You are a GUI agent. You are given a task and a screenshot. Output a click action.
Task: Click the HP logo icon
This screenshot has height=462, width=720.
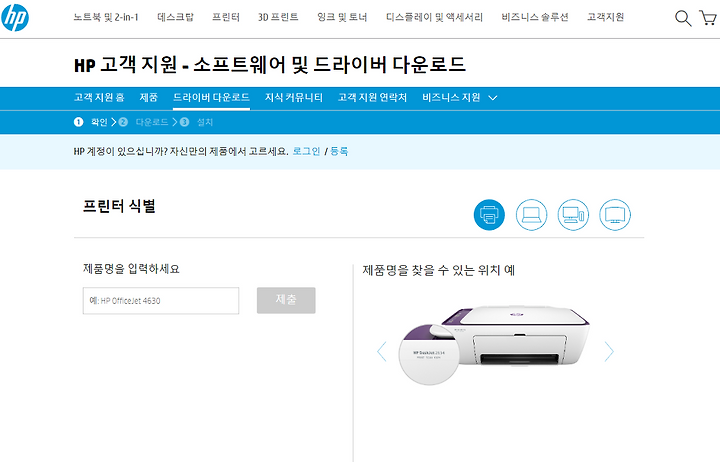[x=15, y=17]
